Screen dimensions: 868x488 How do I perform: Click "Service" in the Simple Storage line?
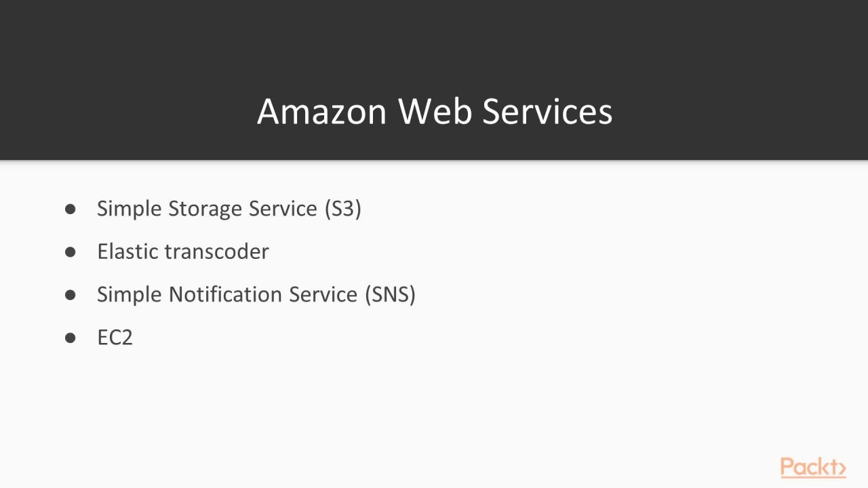[283, 209]
